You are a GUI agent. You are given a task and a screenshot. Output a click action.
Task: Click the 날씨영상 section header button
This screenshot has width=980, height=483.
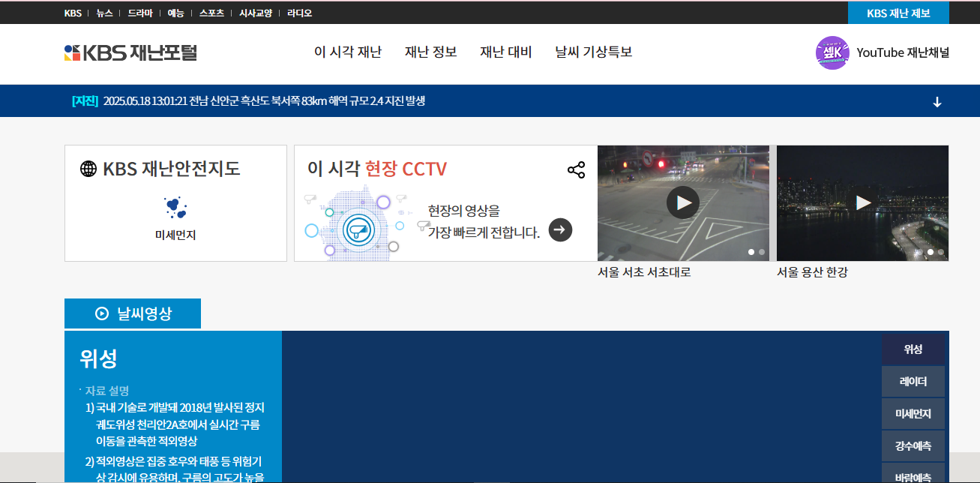tap(133, 313)
